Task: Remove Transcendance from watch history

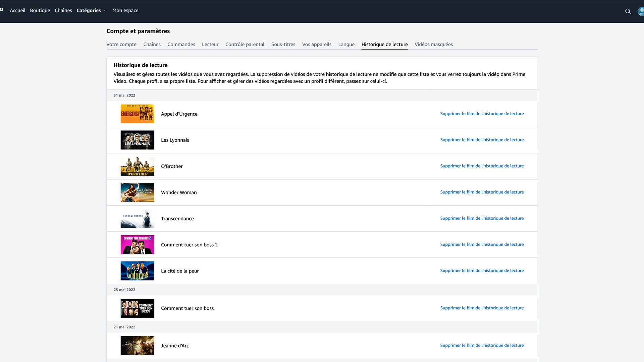Action: point(482,218)
